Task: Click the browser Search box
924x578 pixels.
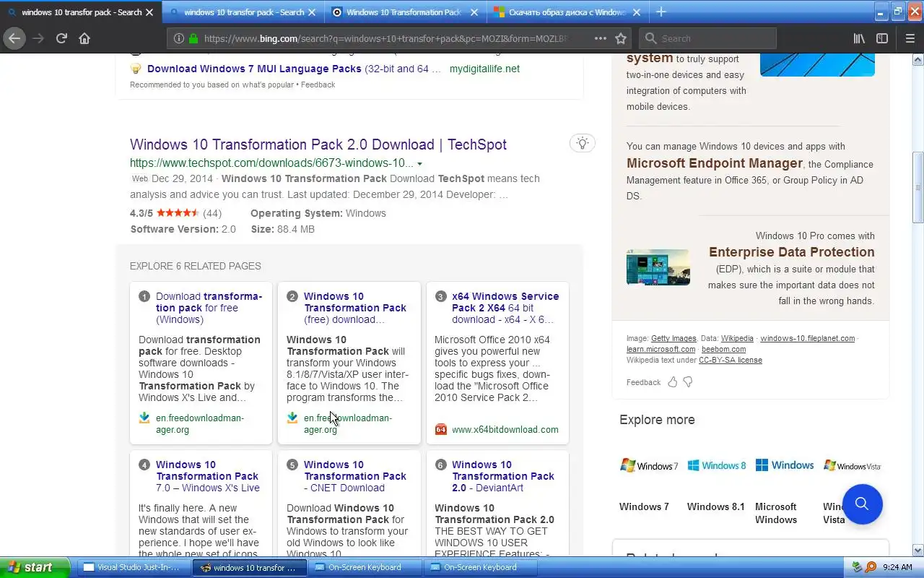Action: [x=707, y=38]
